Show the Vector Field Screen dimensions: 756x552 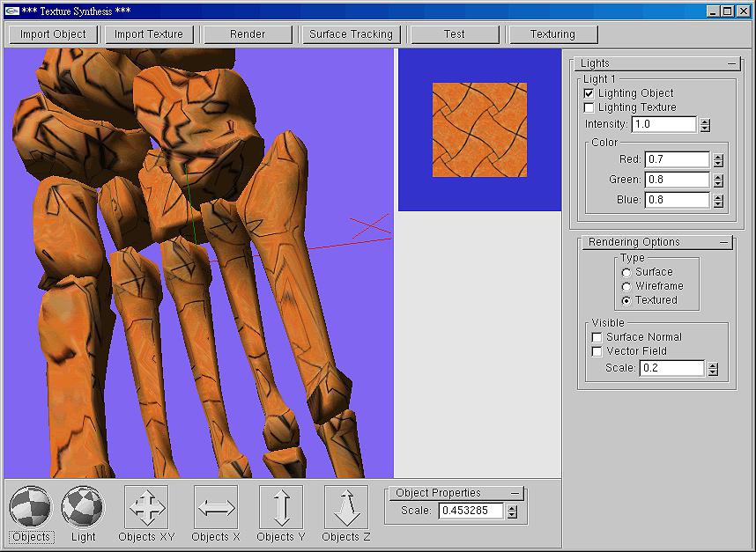[x=597, y=351]
